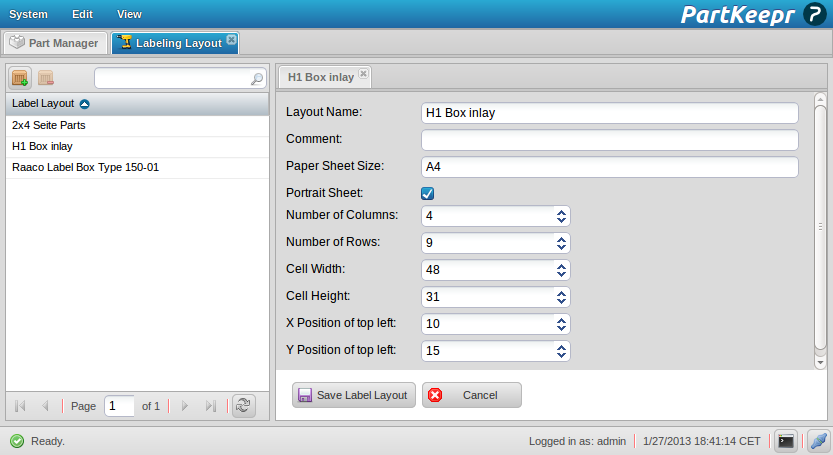Close the Labeling Layout tab
The height and width of the screenshot is (455, 833).
(232, 39)
